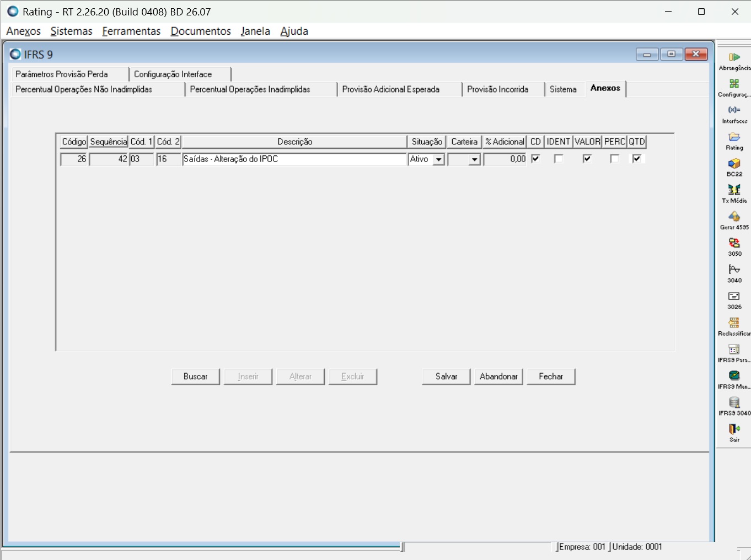Viewport: 751px width, 560px height.
Task: Switch to Percentual Operações Inadimplidas tab
Action: point(261,89)
